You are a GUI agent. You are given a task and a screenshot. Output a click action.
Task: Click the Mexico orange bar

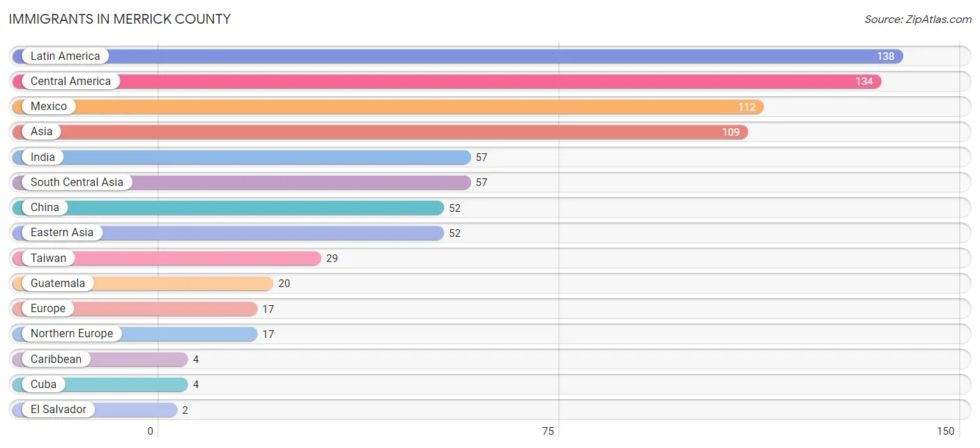click(x=388, y=107)
